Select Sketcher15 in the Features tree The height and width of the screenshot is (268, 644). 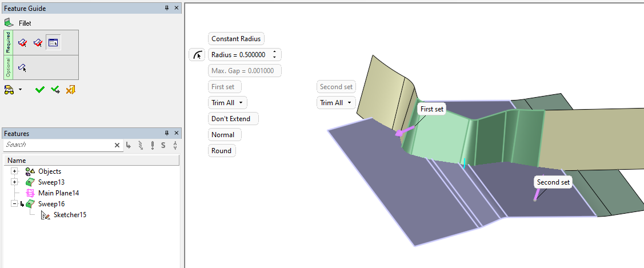click(x=70, y=215)
